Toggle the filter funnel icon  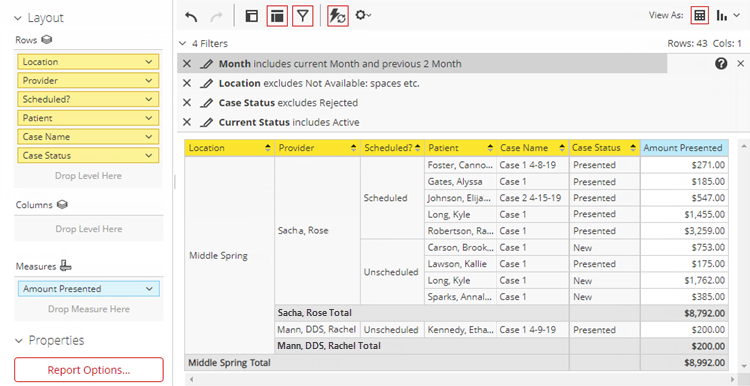point(302,16)
